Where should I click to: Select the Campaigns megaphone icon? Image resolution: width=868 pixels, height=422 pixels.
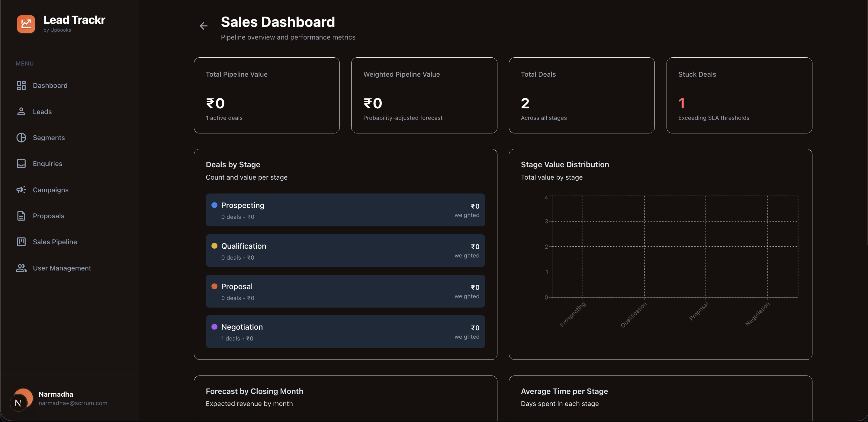(21, 189)
